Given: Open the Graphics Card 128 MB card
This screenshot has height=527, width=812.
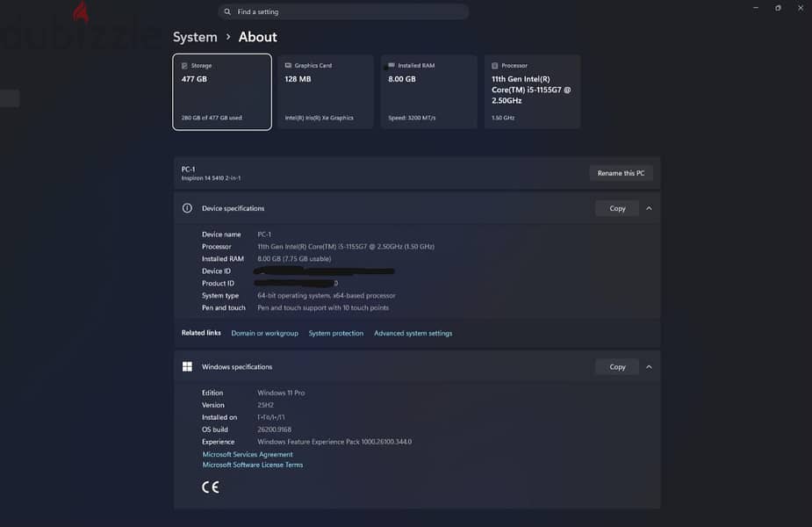Looking at the screenshot, I should [325, 91].
